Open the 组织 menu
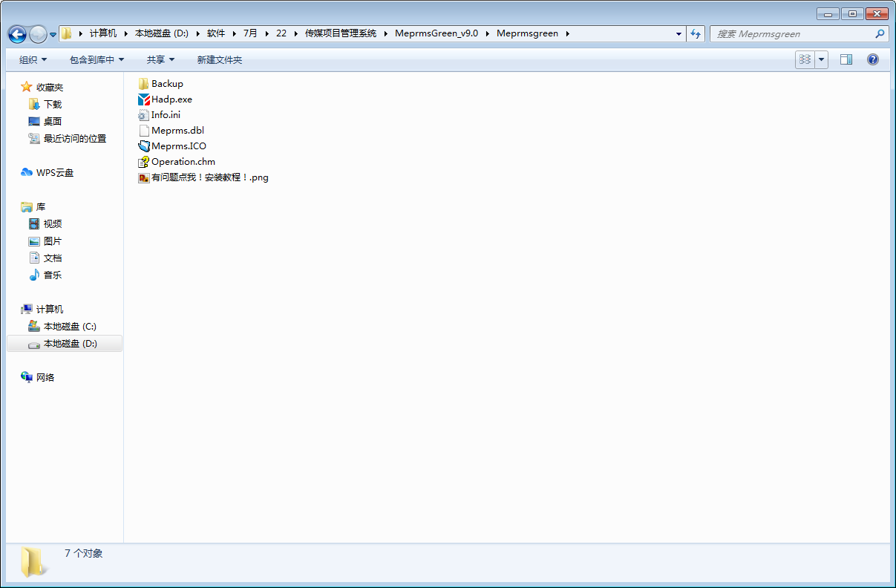896x588 pixels. 33,59
